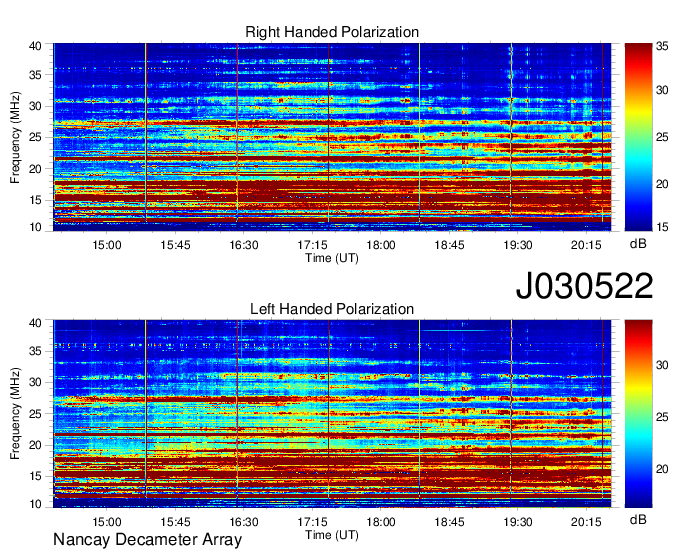Click 17:15 tick under Left Handed plot
Image resolution: width=680 pixels, height=552 pixels.
(x=312, y=522)
